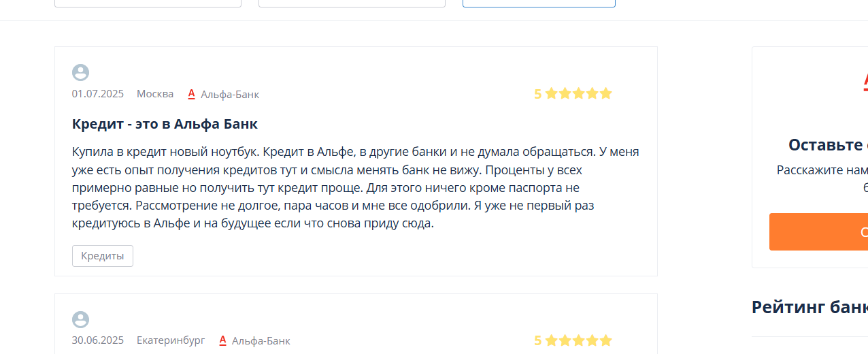Open the Альфа-Банк link in the Екатеринбург review

coord(261,340)
